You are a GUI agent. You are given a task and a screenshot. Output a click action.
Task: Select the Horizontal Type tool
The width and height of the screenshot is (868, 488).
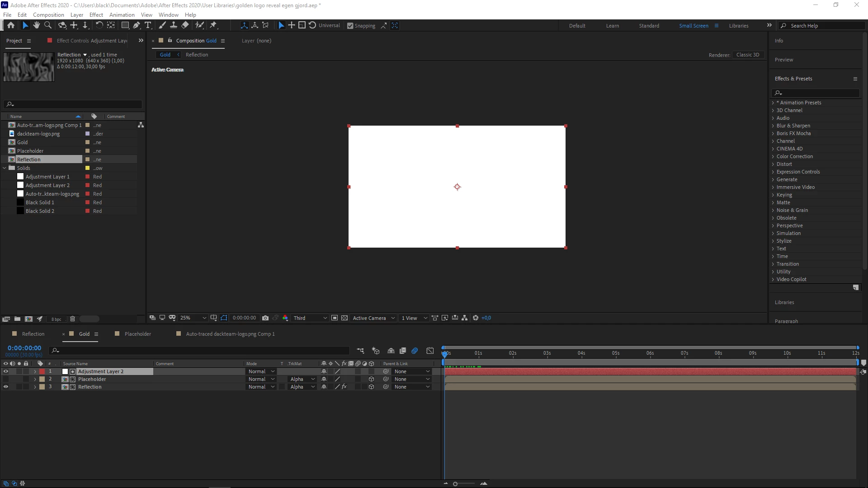point(148,25)
